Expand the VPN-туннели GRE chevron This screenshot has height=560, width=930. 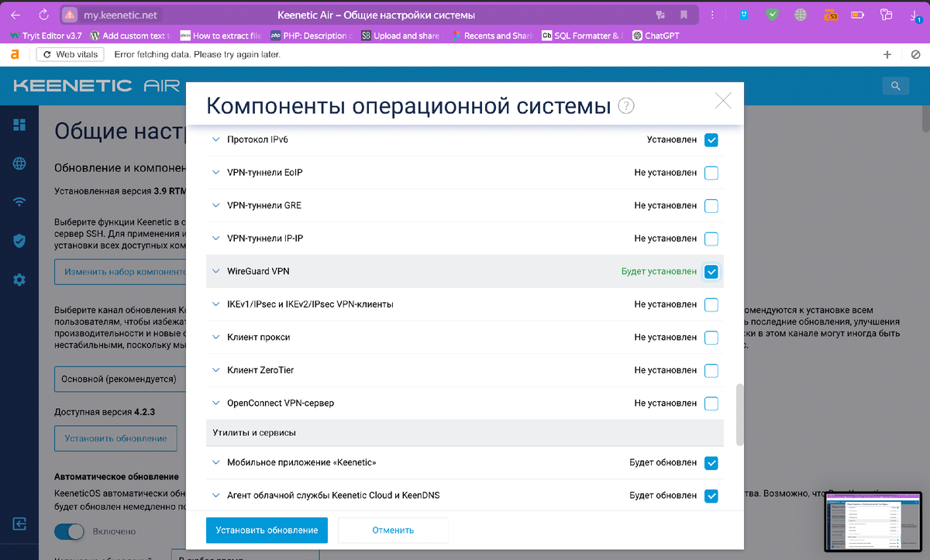[216, 206]
